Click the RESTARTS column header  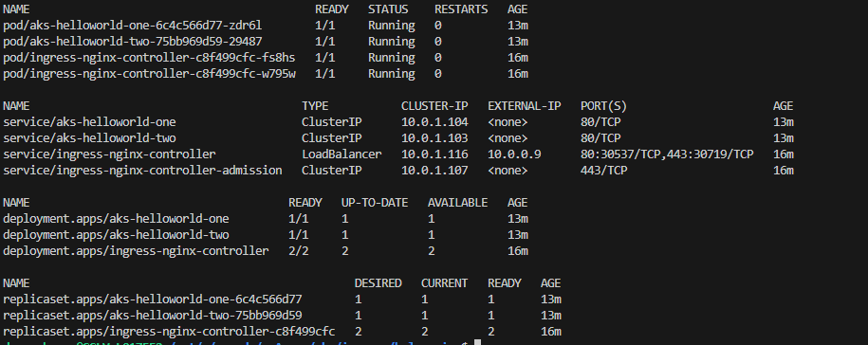461,9
